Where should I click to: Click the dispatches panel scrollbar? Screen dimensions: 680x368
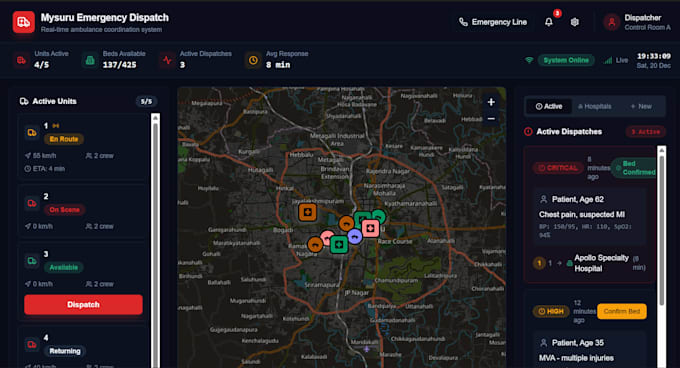pos(661,257)
